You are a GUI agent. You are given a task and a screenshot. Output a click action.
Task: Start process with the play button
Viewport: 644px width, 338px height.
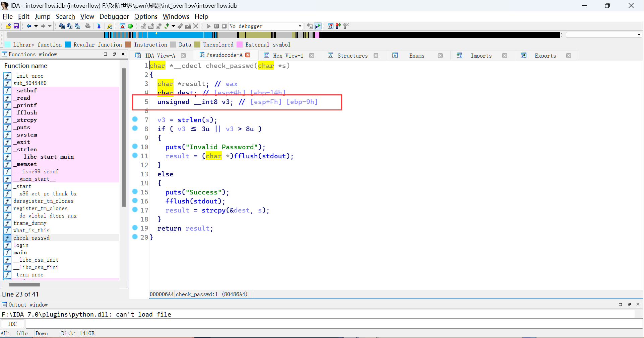tap(208, 26)
